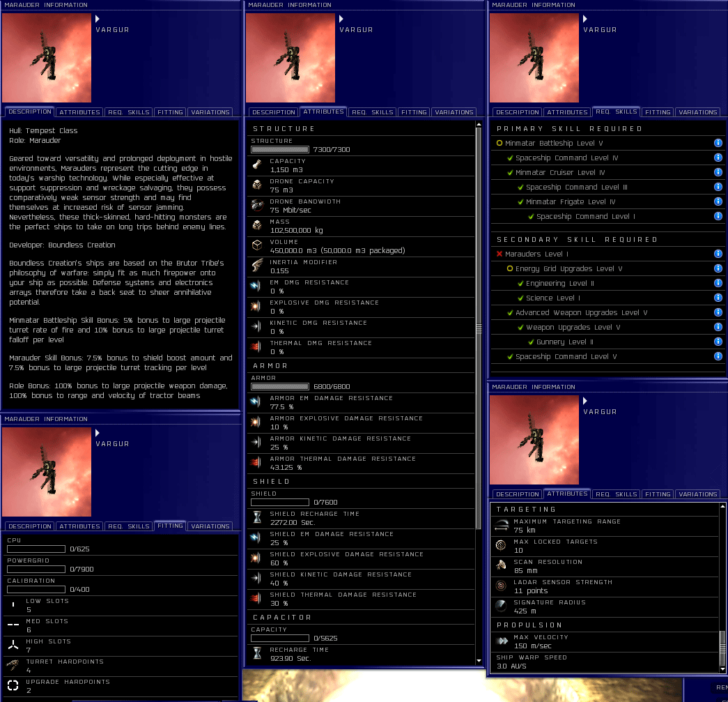Open info for Marauders Level I

tap(718, 254)
